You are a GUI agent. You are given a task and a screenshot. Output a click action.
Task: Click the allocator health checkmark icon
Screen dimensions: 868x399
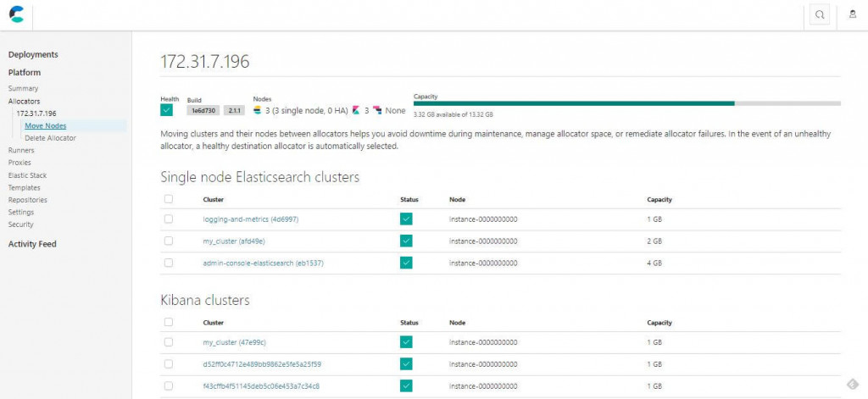pos(167,110)
